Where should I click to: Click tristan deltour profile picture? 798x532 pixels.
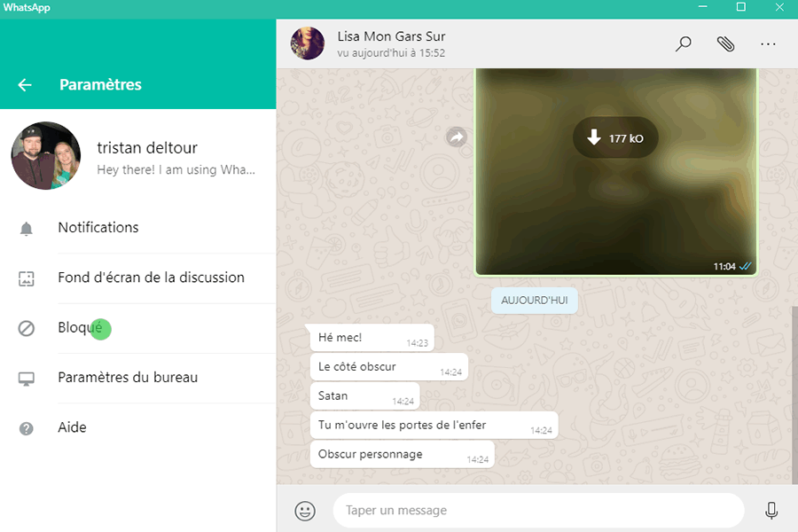tap(46, 156)
